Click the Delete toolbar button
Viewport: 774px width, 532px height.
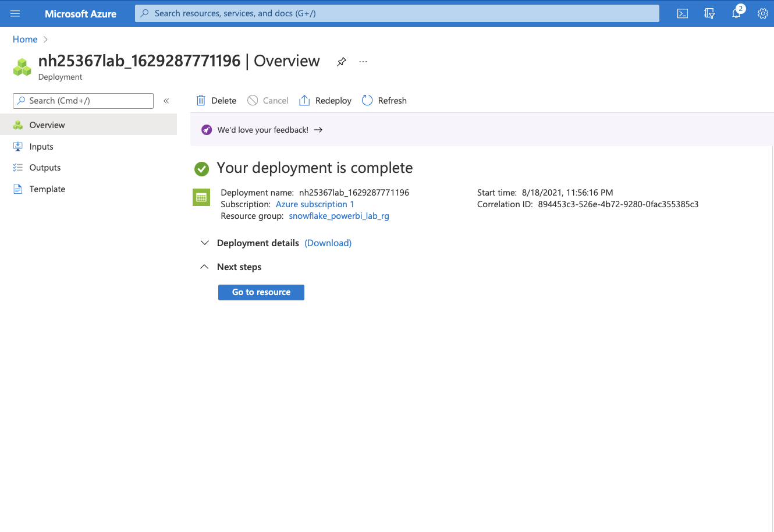coord(216,101)
